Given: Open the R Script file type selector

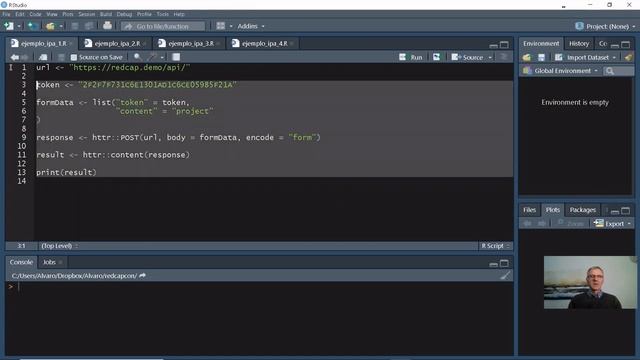Looking at the screenshot, I should tap(495, 246).
